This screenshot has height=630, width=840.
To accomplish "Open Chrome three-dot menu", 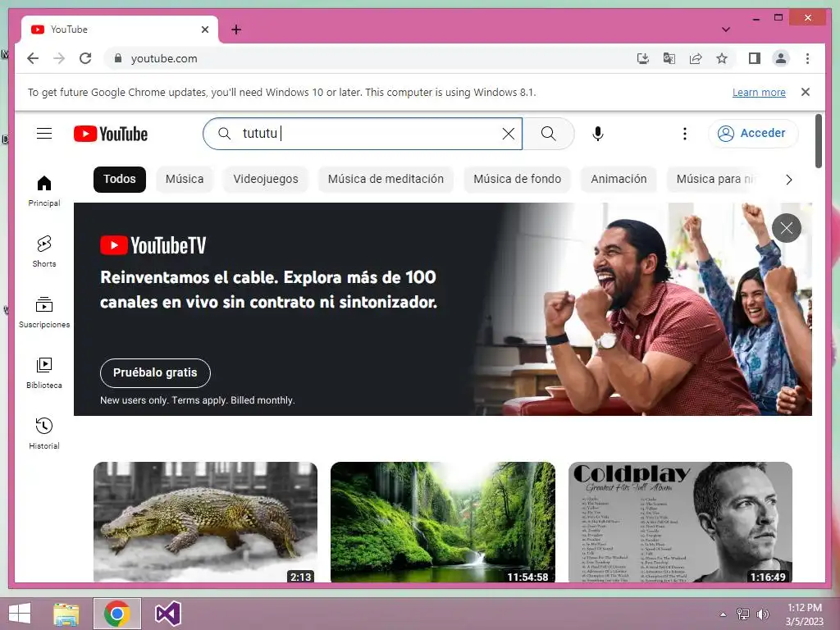I will pos(807,58).
